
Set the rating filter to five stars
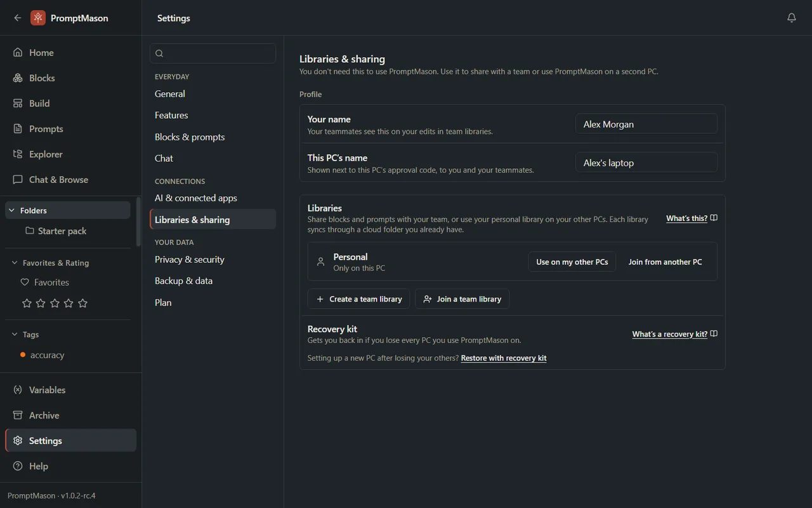click(82, 304)
